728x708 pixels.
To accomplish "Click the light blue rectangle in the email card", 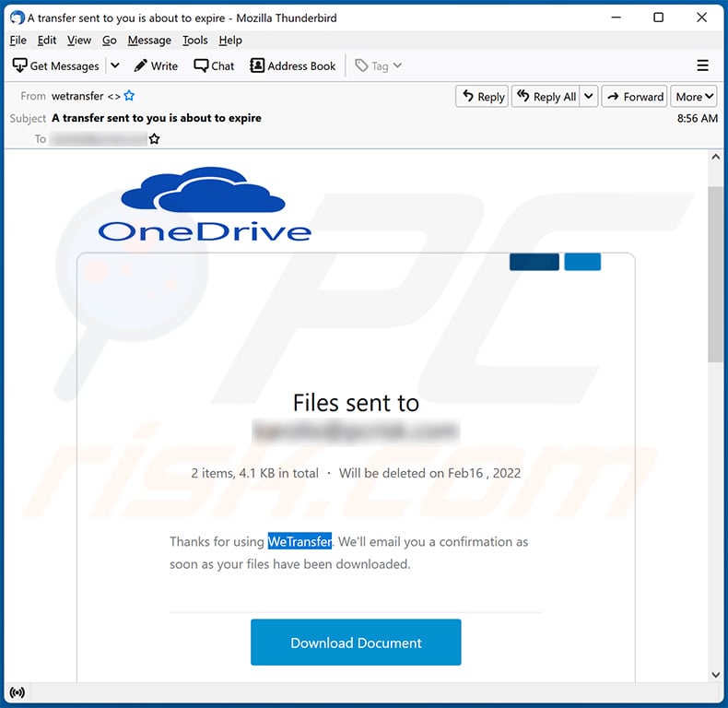I will 582,262.
